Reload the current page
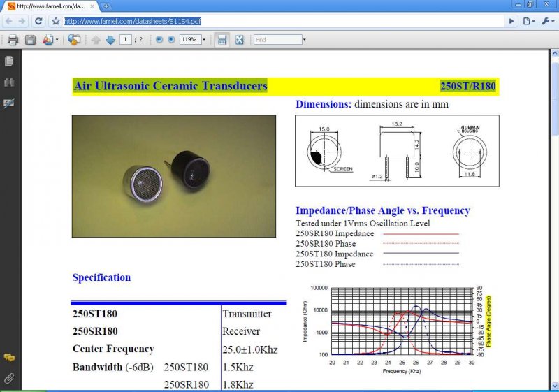This screenshot has height=392, width=559. pyautogui.click(x=38, y=21)
